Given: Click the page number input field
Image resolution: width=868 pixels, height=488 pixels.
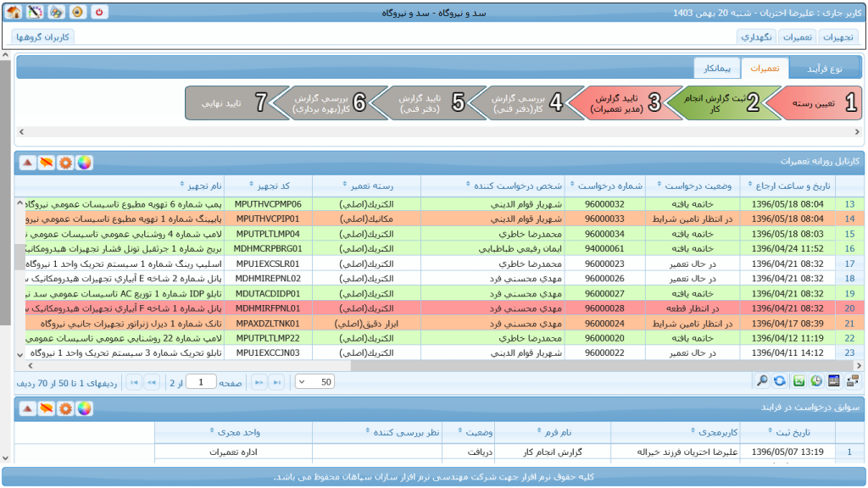Looking at the screenshot, I should click(201, 382).
